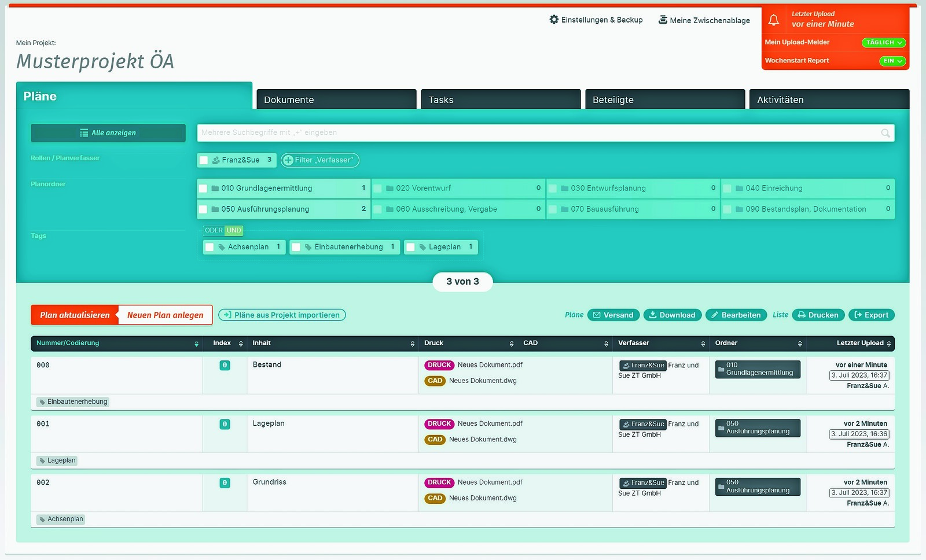Open the EIN Wochenstart Report dropdown

point(892,61)
